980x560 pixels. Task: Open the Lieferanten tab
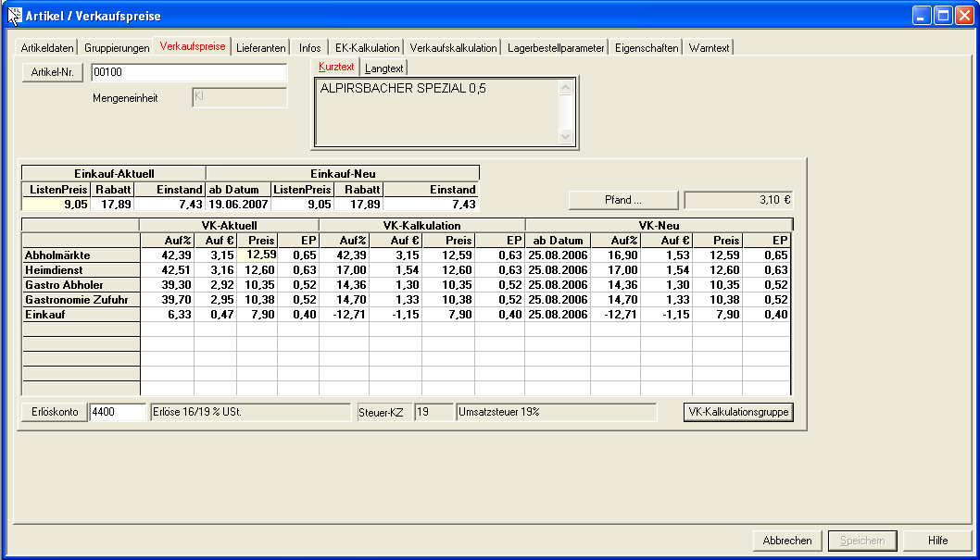(260, 48)
